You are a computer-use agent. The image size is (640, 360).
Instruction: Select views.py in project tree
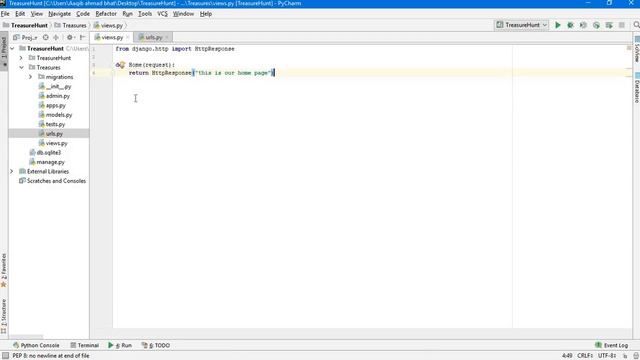[53, 143]
